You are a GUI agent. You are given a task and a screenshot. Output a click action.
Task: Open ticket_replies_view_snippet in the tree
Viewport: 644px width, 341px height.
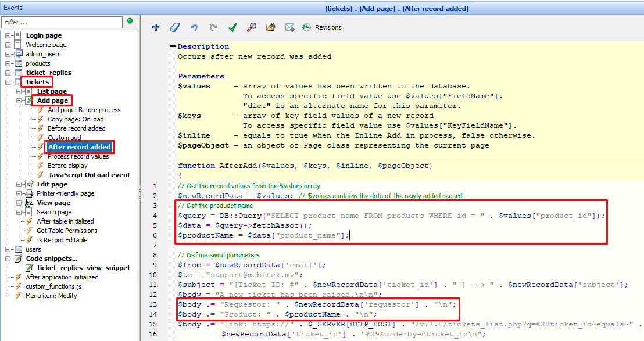[83, 268]
